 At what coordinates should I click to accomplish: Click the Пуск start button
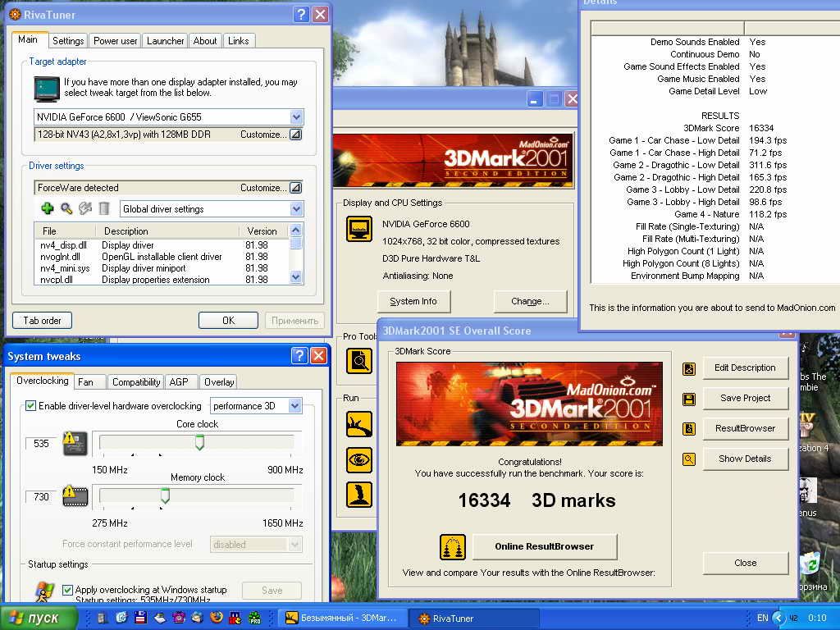click(39, 618)
